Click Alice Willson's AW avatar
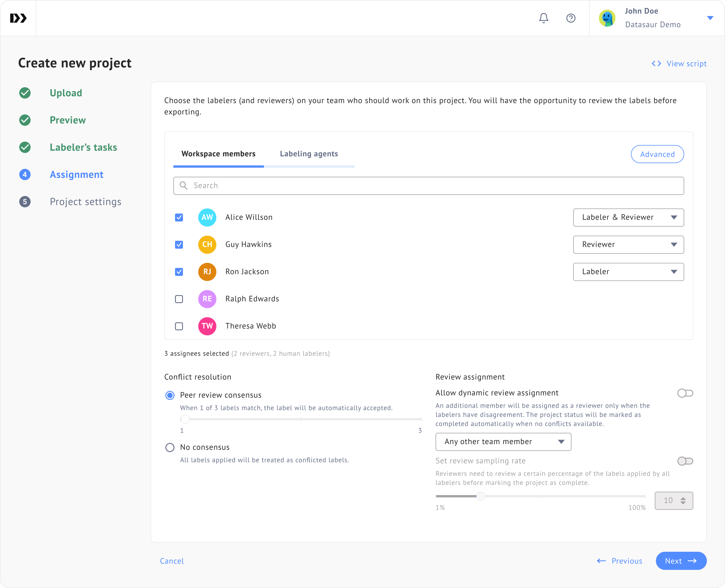The image size is (725, 588). click(x=207, y=218)
